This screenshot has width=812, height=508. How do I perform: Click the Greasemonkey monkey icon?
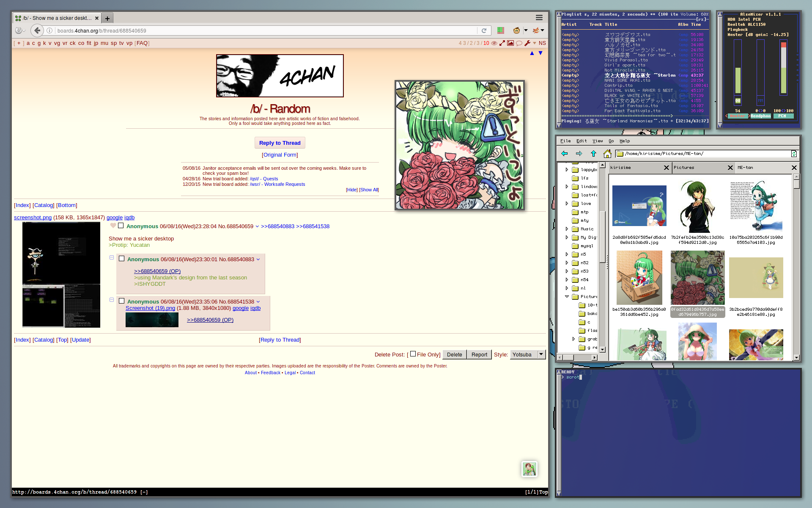pos(516,30)
